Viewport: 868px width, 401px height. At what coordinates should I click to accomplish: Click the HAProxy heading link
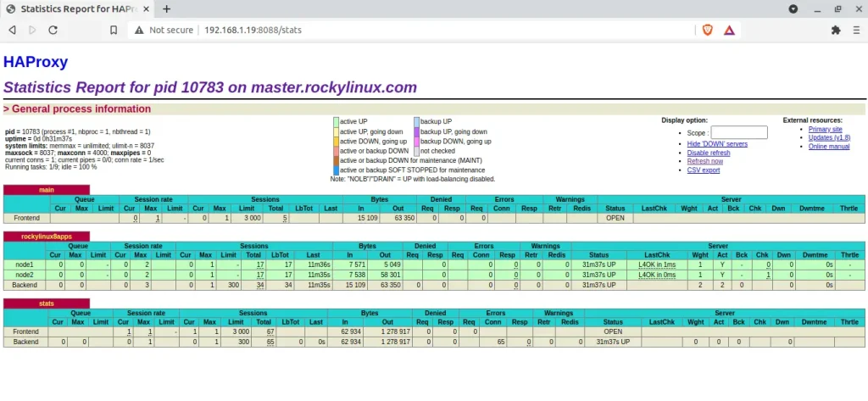pyautogui.click(x=36, y=62)
